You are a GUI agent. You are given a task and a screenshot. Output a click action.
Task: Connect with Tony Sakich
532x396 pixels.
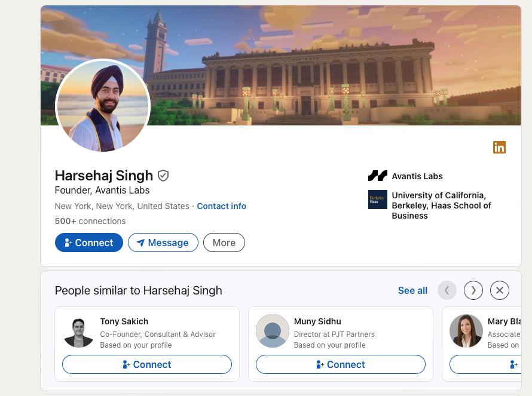pyautogui.click(x=147, y=364)
